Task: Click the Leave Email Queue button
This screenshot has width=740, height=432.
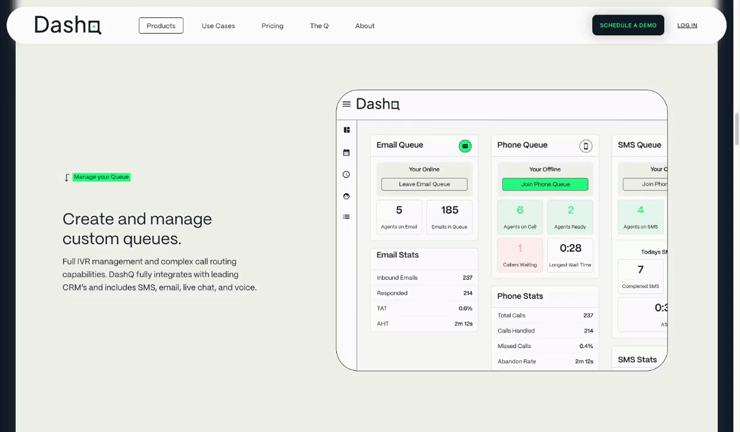Action: [424, 184]
